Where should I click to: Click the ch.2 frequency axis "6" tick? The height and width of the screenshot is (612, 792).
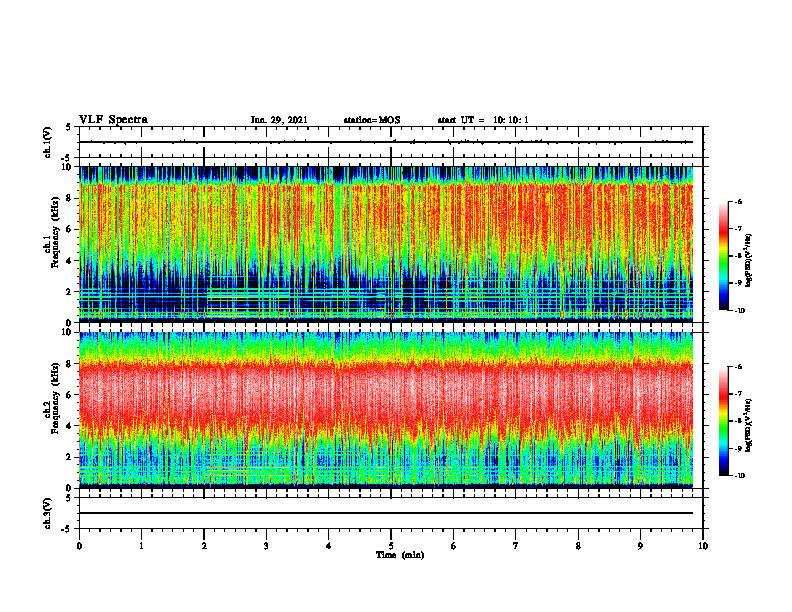click(70, 395)
